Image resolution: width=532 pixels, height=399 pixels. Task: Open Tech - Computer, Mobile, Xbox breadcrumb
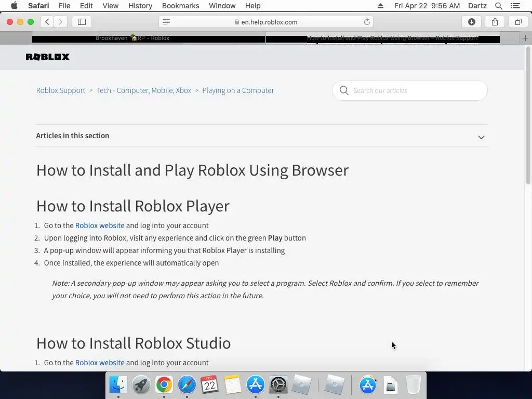coord(144,90)
